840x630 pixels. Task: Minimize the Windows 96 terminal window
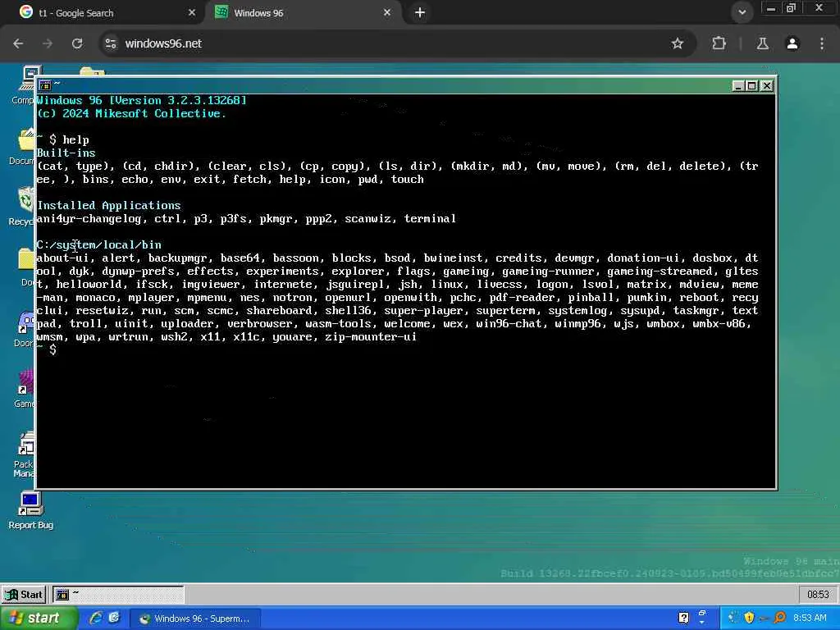pyautogui.click(x=737, y=85)
